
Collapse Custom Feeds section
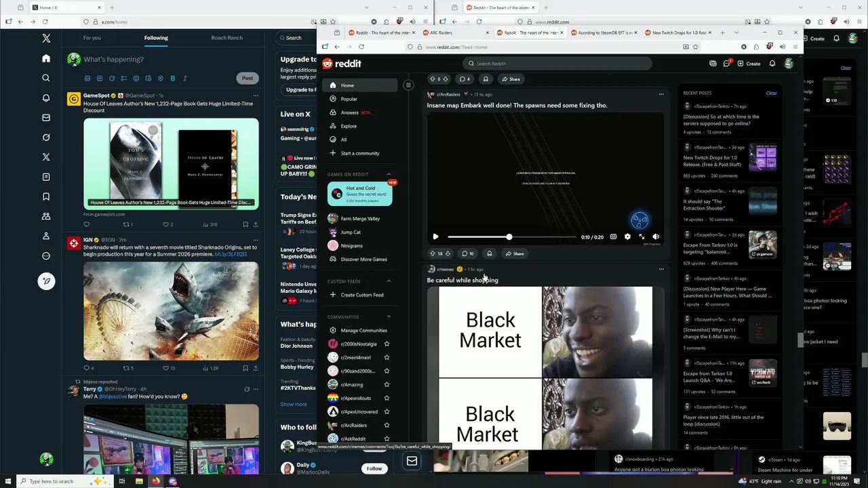[389, 281]
